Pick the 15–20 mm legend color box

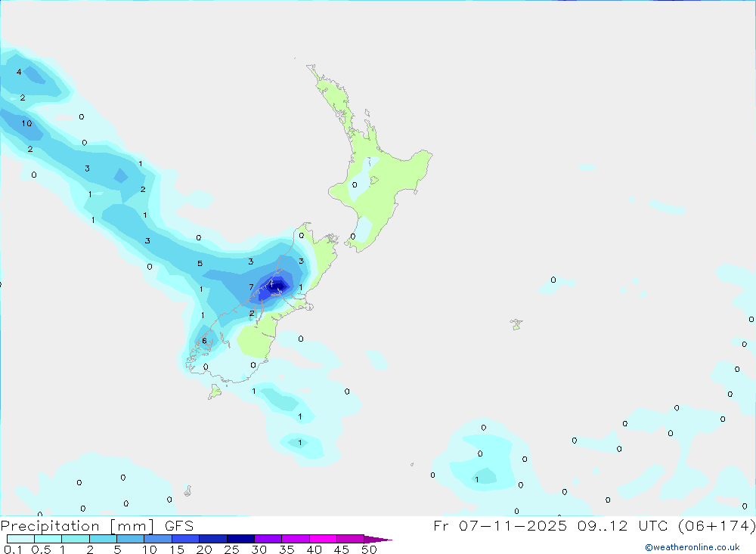tap(186, 539)
